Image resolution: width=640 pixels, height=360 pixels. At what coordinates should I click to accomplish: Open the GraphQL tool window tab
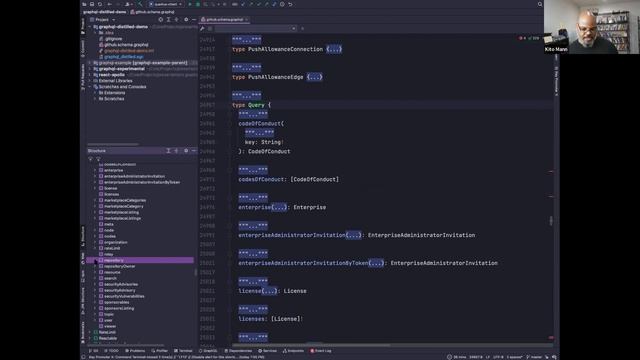(x=208, y=351)
